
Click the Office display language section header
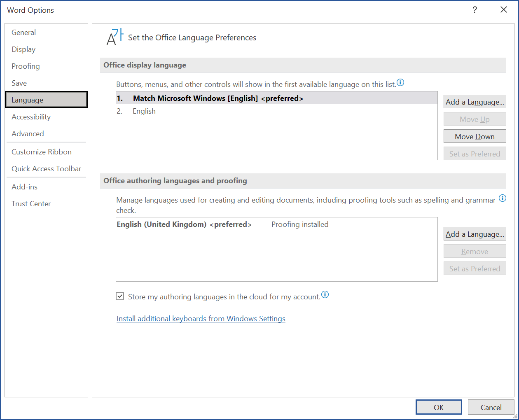tap(303, 65)
